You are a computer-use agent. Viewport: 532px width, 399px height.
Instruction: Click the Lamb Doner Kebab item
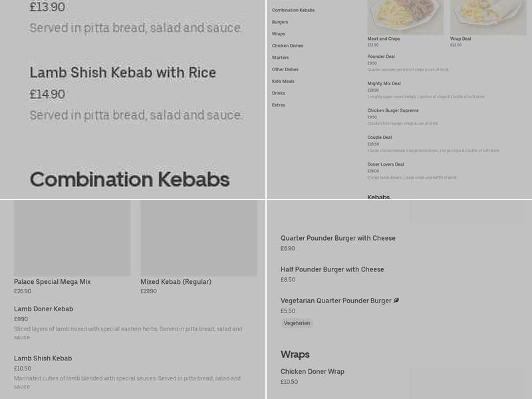(43, 309)
